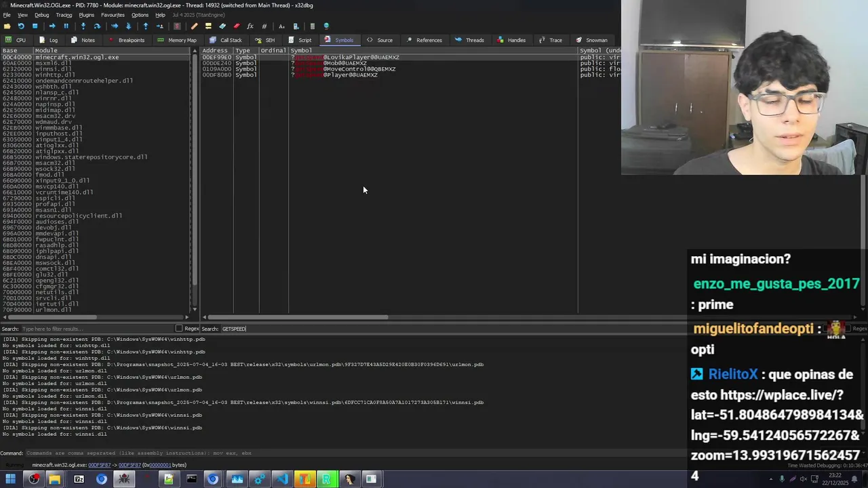Viewport: 868px width, 488px height.
Task: Click the Stop debugging square icon
Action: [35, 26]
